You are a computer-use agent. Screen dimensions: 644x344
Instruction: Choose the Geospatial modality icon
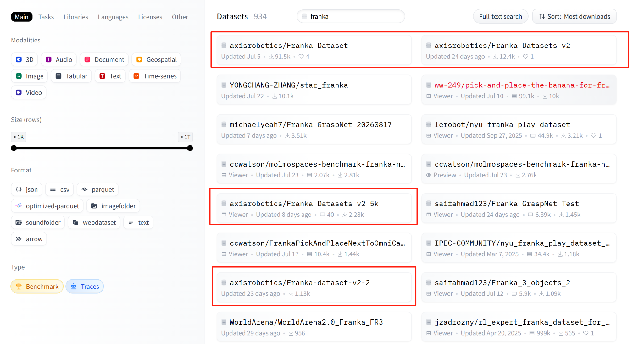pos(140,60)
